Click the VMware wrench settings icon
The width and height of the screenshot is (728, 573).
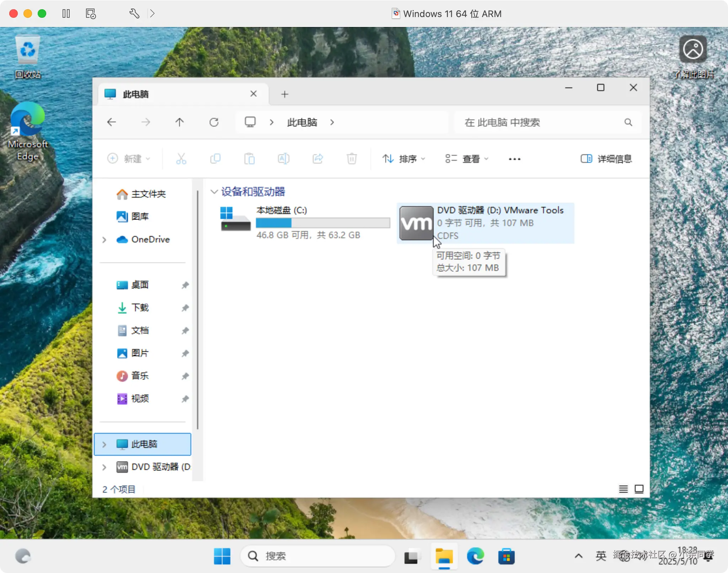tap(134, 14)
